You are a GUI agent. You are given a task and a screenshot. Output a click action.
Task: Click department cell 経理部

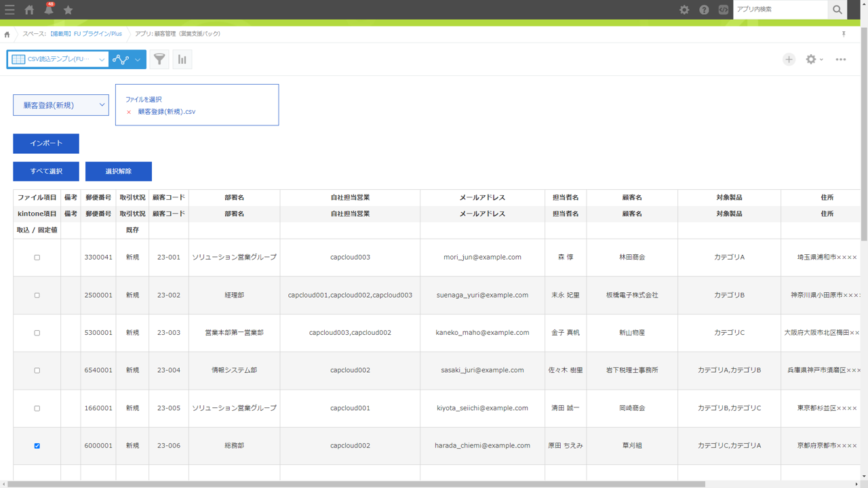pyautogui.click(x=234, y=296)
